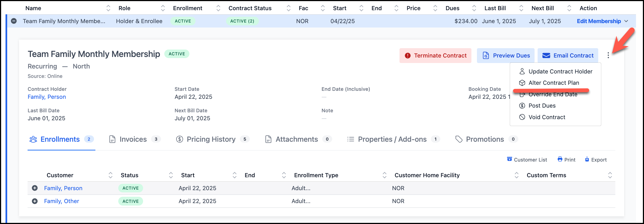
Task: Click the Print printer icon
Action: pos(560,159)
